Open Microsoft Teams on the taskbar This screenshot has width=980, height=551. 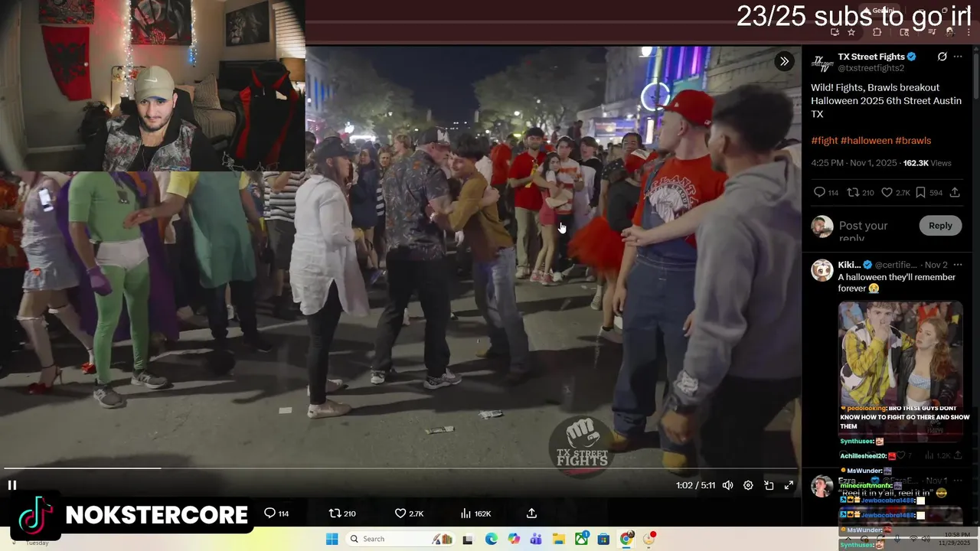click(536, 539)
